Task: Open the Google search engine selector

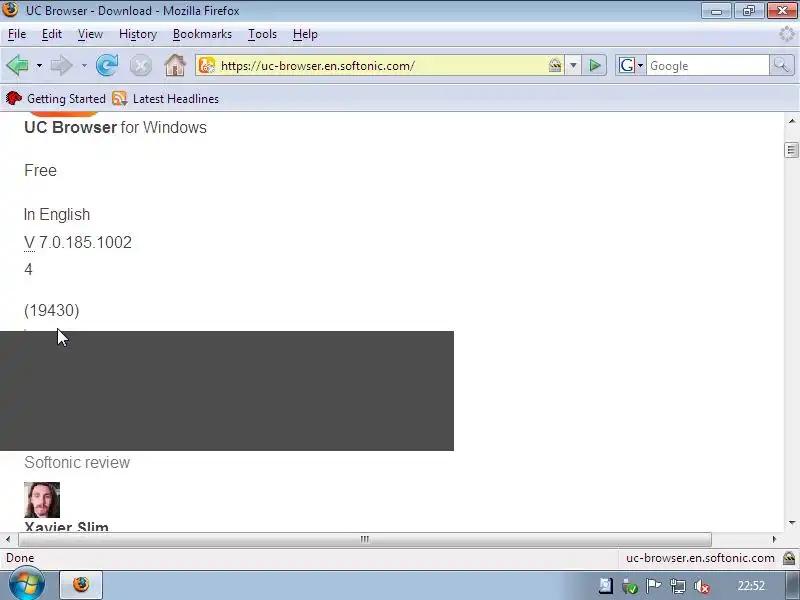Action: 631,65
